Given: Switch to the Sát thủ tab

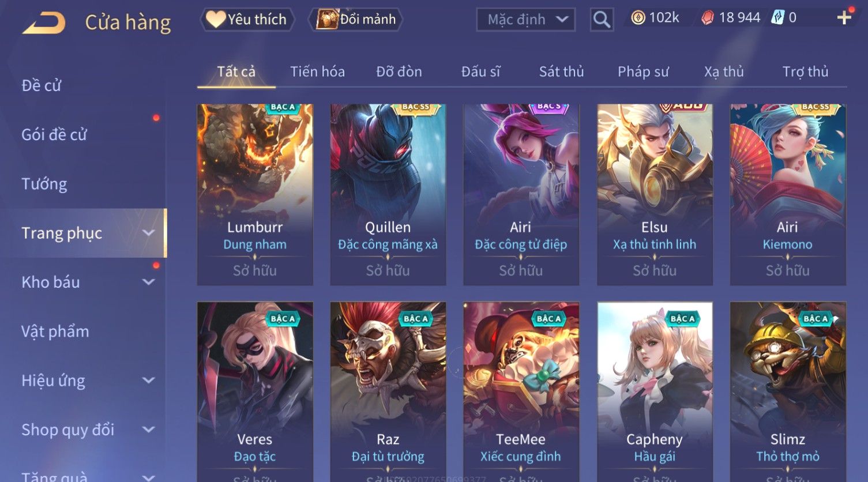Looking at the screenshot, I should 561,71.
